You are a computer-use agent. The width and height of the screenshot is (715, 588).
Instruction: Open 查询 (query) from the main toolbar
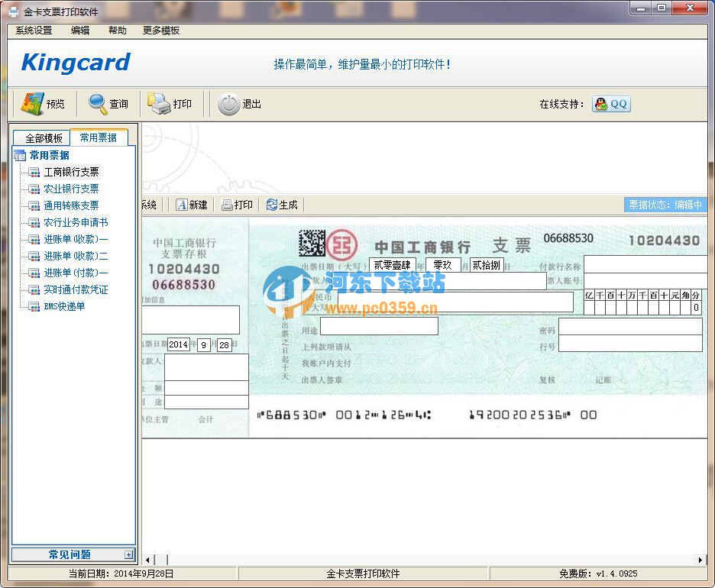pyautogui.click(x=97, y=103)
